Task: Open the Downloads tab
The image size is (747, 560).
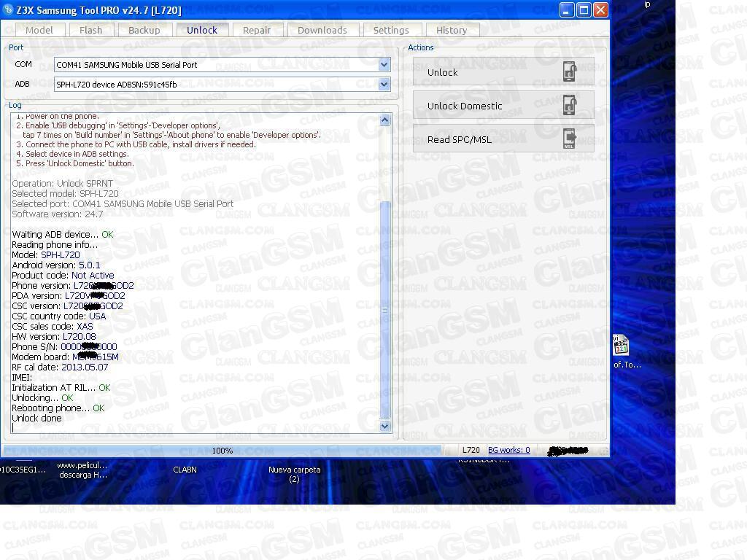Action: [322, 30]
